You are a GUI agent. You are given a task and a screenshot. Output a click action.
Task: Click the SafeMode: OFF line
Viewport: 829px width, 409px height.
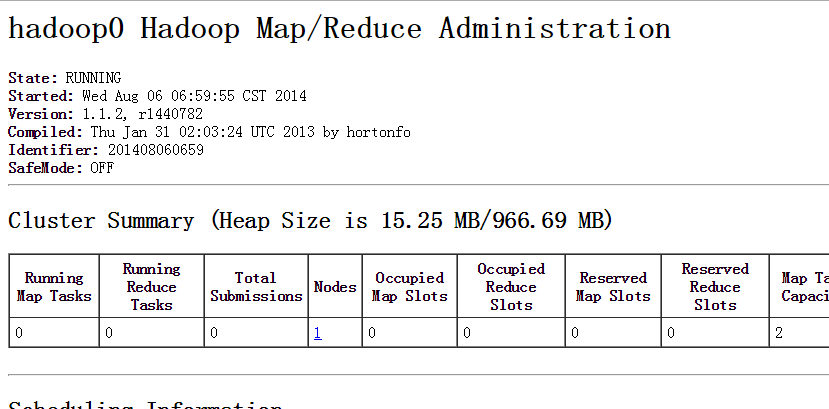pyautogui.click(x=61, y=168)
